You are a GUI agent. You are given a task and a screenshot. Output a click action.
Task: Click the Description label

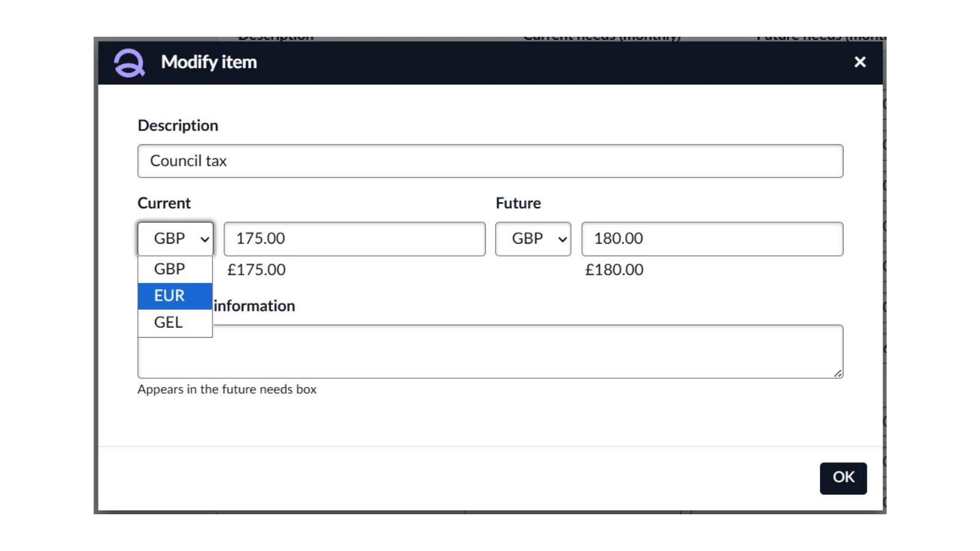click(x=178, y=126)
